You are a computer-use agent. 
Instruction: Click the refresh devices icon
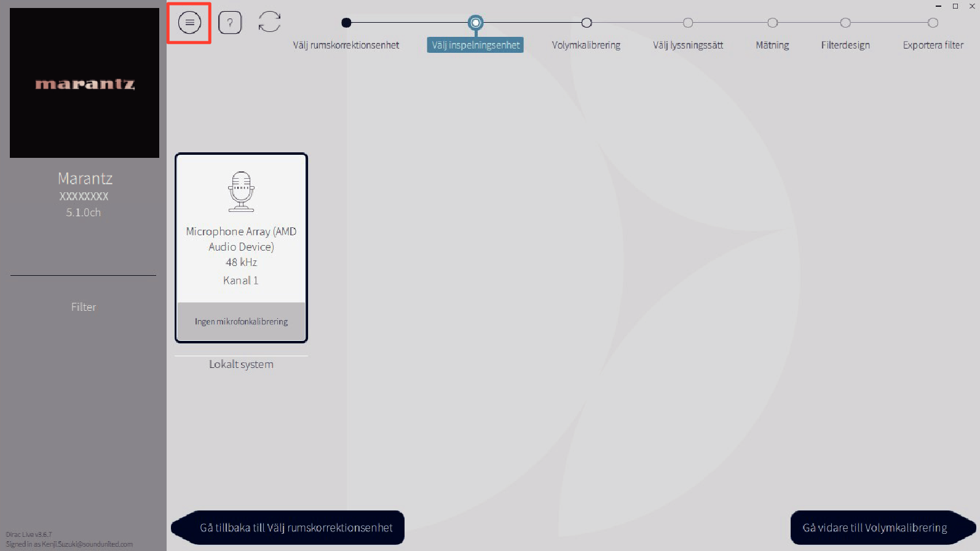pos(269,22)
